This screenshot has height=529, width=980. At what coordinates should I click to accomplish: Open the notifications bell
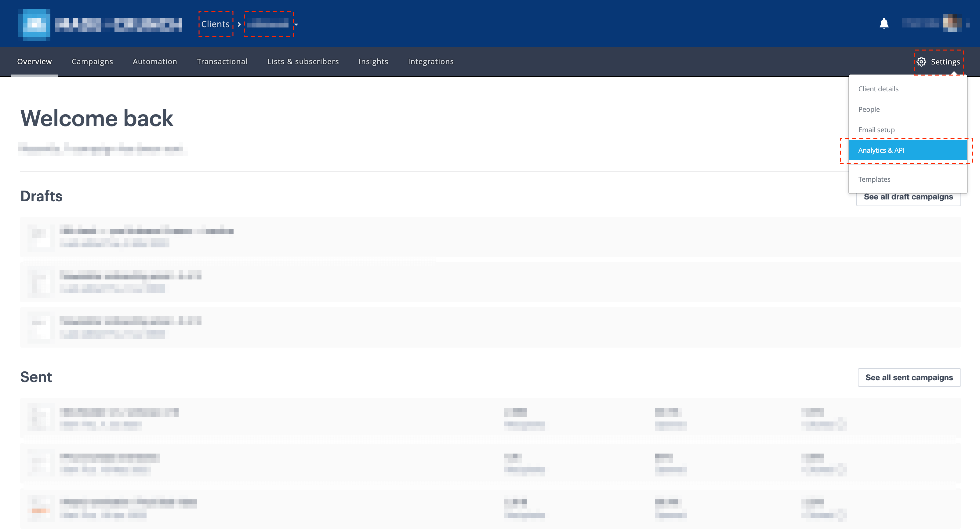click(x=884, y=23)
